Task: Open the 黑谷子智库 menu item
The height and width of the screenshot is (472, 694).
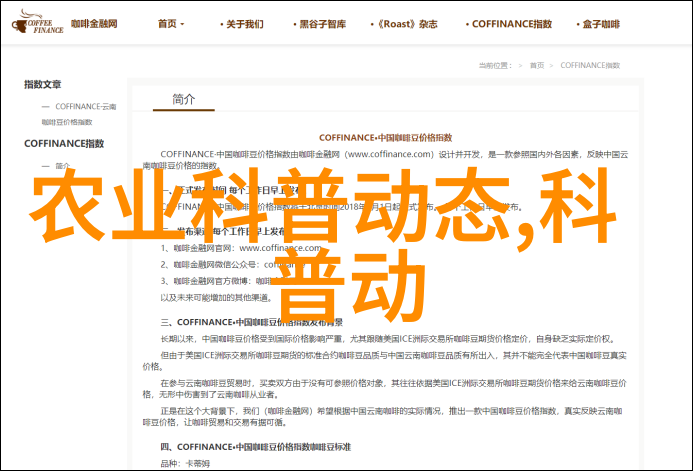Action: 319,24
